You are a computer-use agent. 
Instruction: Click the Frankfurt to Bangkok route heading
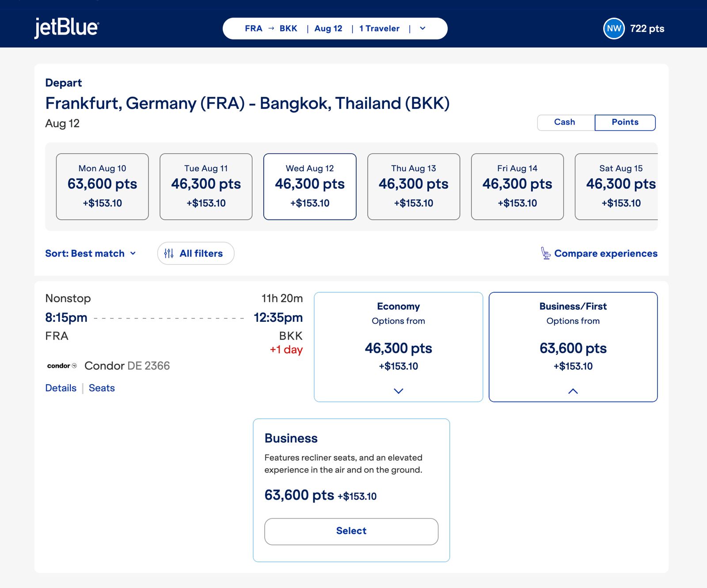247,103
